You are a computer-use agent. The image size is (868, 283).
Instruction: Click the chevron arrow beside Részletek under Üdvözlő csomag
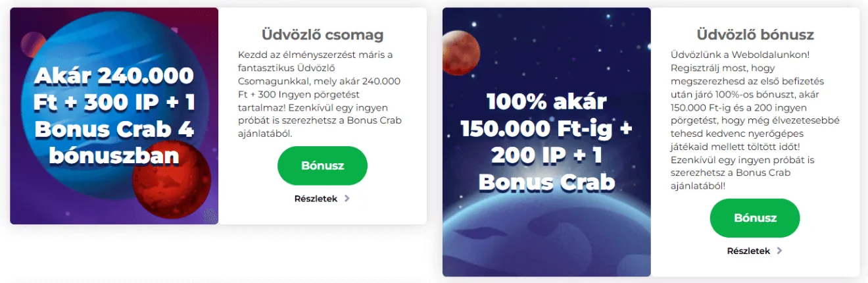pyautogui.click(x=347, y=198)
